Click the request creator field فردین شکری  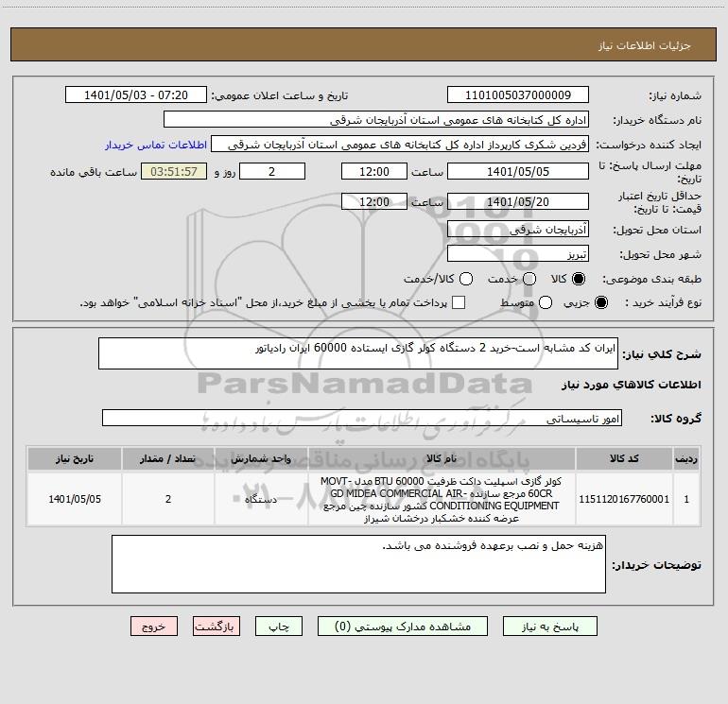(400, 145)
